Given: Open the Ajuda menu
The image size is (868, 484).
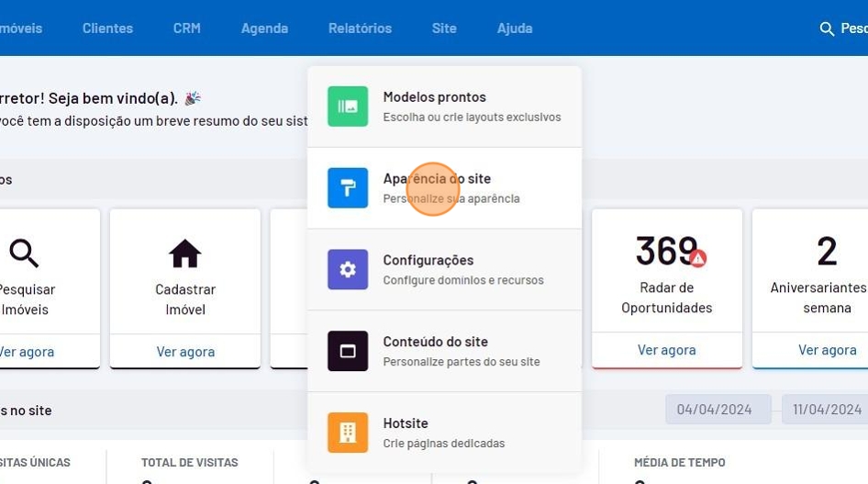Looking at the screenshot, I should click(515, 28).
